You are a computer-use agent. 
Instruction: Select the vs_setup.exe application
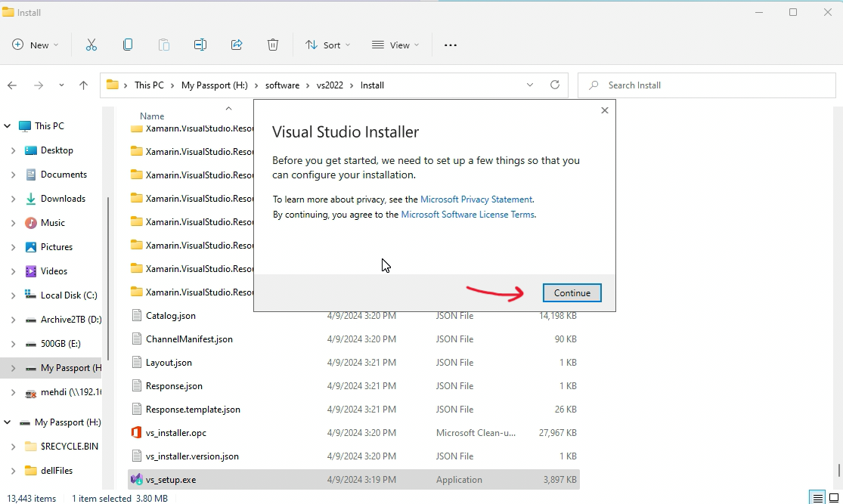click(354, 479)
